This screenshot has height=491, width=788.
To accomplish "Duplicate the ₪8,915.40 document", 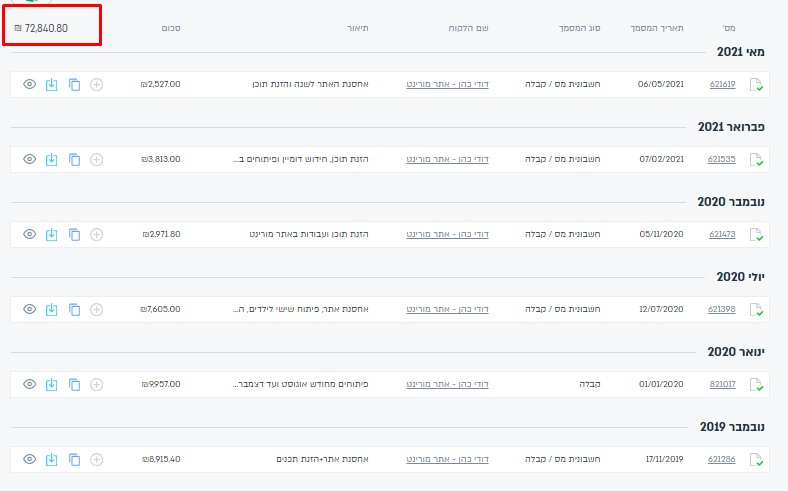I will (74, 459).
